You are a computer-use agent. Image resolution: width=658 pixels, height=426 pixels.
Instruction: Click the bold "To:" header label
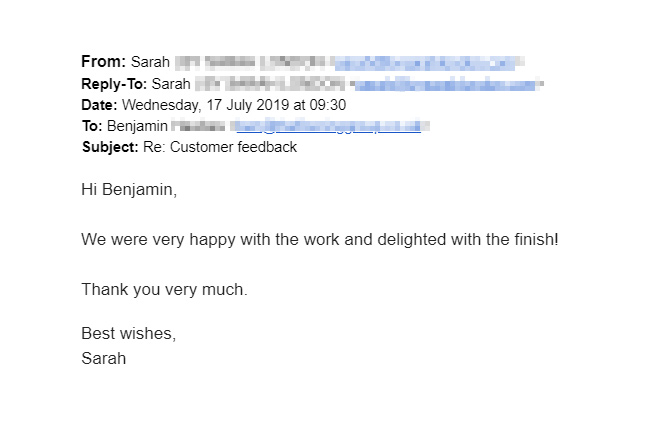tap(93, 126)
